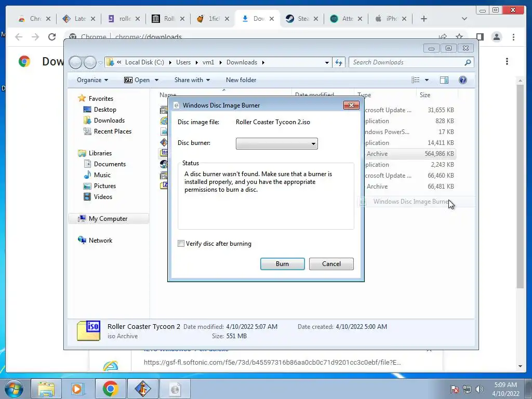Select Network in navigation pane
The height and width of the screenshot is (399, 532).
[100, 241]
